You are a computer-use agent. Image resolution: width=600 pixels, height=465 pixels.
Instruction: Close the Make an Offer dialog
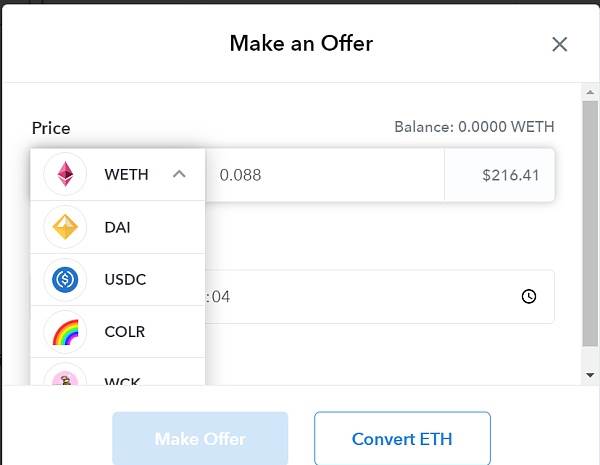click(x=559, y=44)
